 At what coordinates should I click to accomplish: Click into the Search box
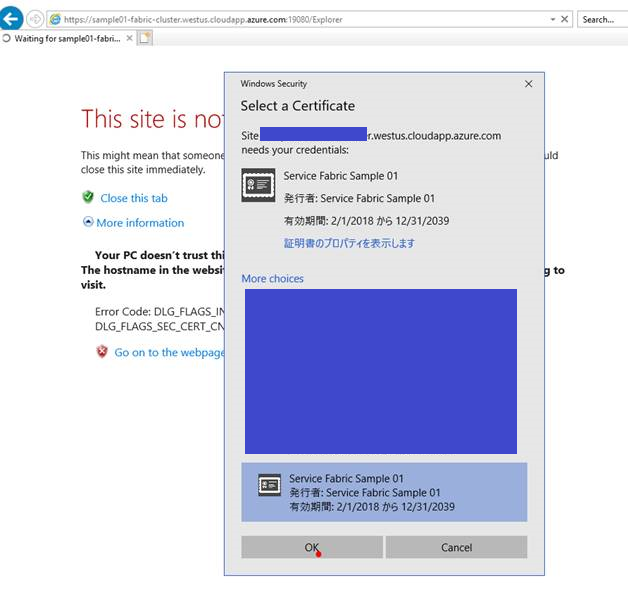pyautogui.click(x=602, y=19)
